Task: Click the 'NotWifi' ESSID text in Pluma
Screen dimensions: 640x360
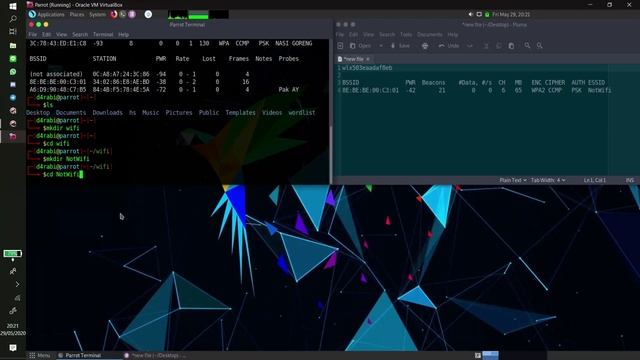Action: coord(599,90)
